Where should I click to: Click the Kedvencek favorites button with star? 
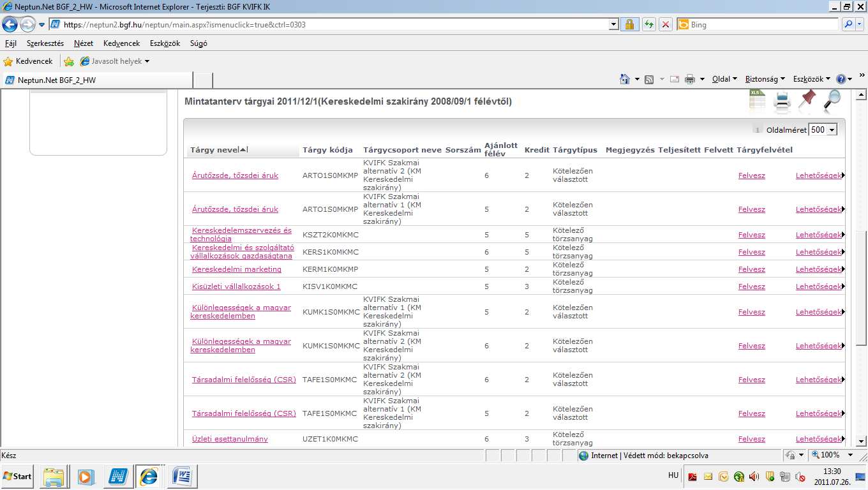pos(28,61)
